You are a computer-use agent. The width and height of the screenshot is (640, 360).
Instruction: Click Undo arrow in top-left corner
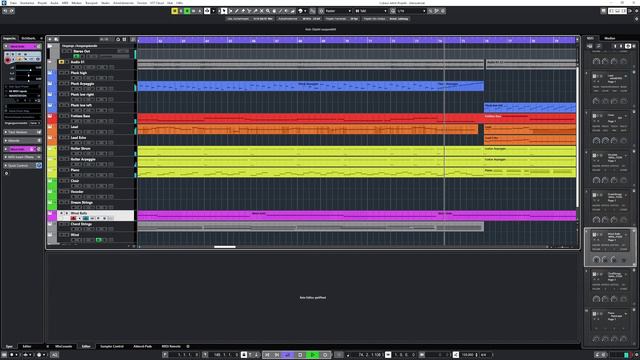coord(5,11)
